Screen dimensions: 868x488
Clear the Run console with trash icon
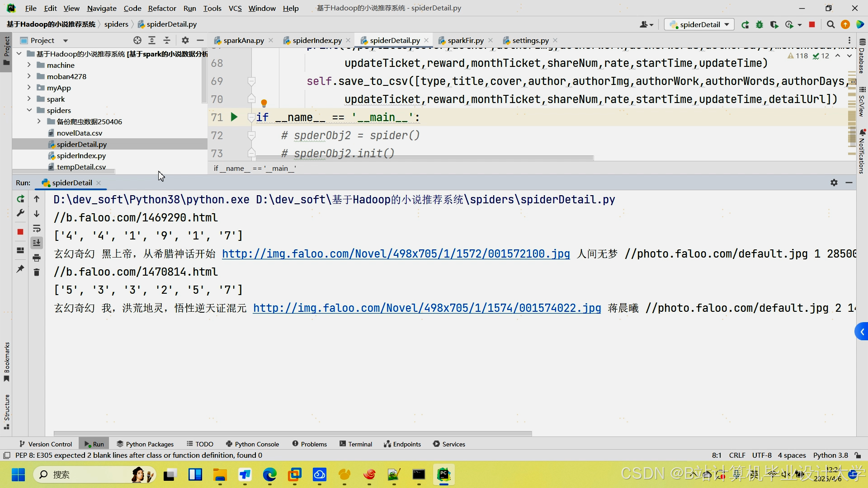(x=37, y=272)
